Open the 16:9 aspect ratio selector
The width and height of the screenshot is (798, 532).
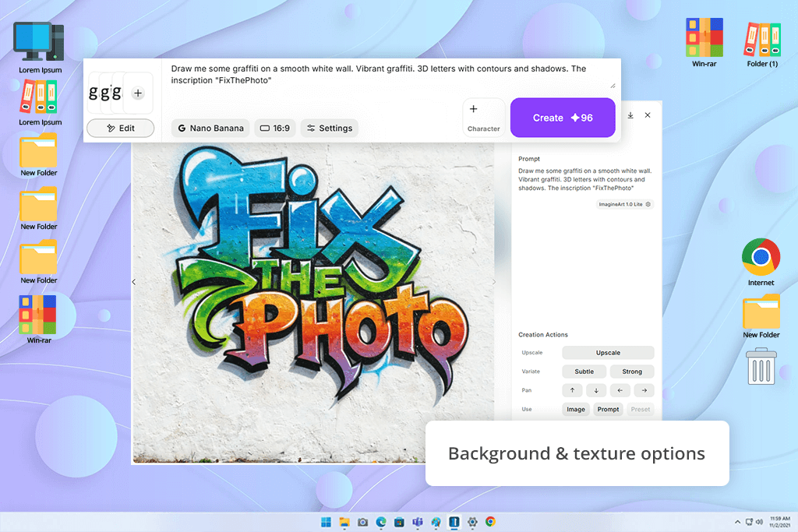[275, 129]
